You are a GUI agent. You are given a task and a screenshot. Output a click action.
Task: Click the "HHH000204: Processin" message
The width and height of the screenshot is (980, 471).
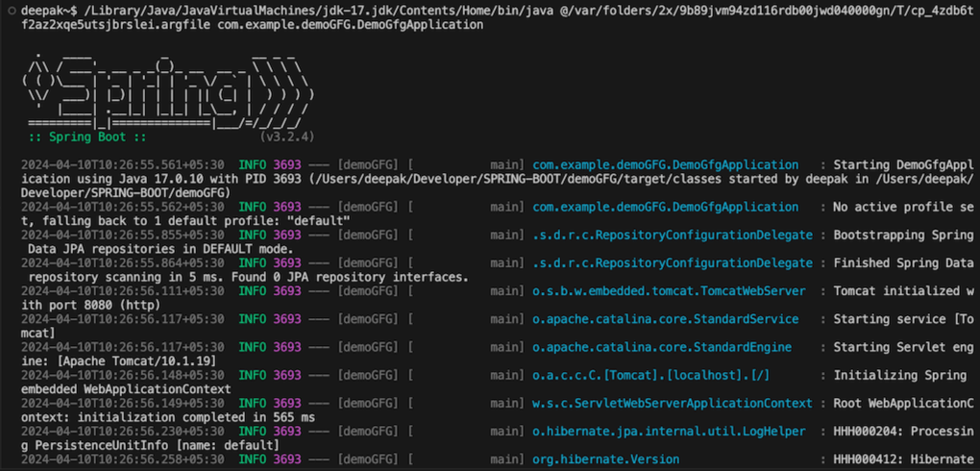coord(904,431)
